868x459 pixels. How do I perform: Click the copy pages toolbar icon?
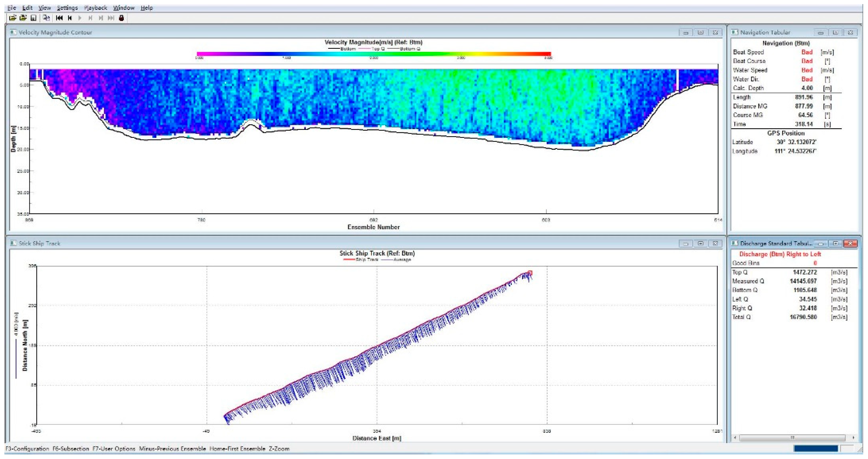coord(46,18)
